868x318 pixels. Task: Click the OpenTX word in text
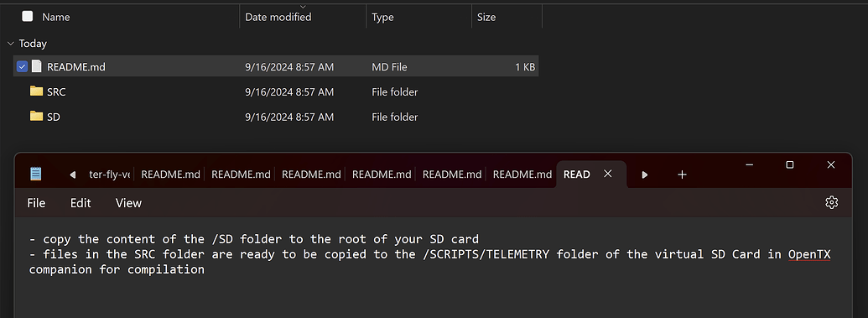(809, 254)
